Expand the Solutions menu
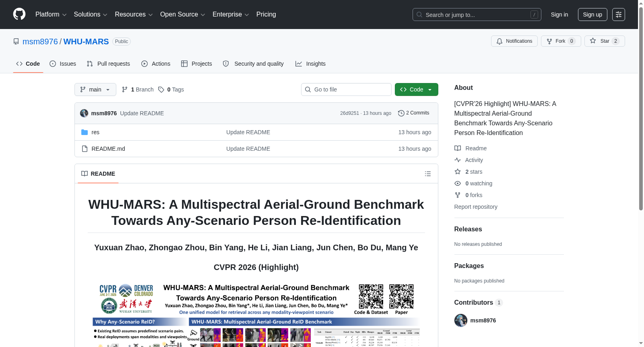The height and width of the screenshot is (347, 644). tap(91, 15)
